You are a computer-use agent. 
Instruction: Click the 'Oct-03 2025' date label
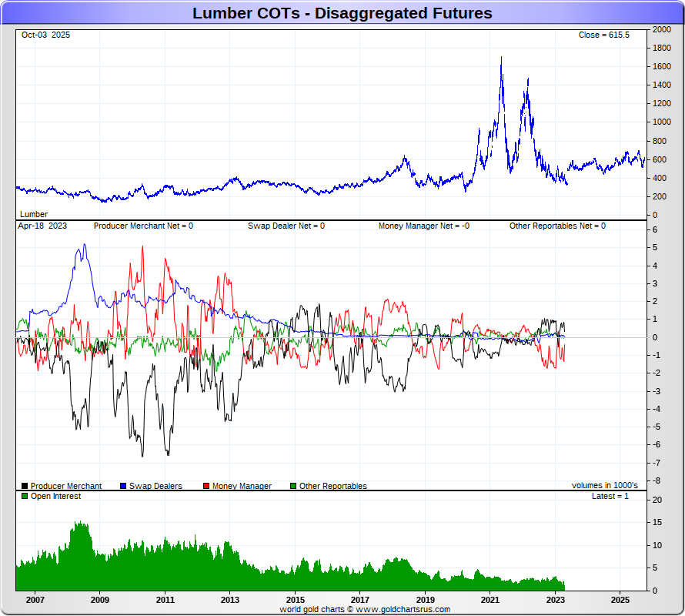(45, 35)
